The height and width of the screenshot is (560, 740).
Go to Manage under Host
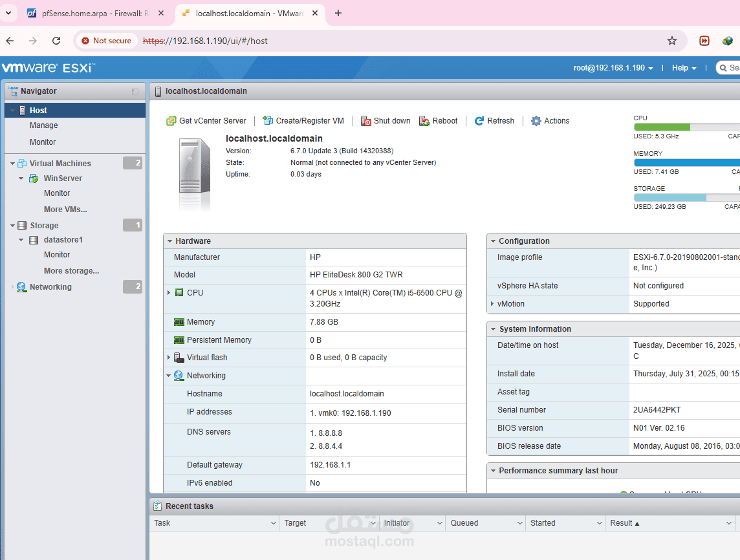[43, 125]
